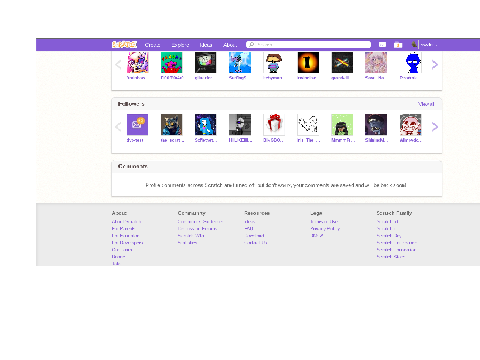Open Privacy Policy footer link

325,229
